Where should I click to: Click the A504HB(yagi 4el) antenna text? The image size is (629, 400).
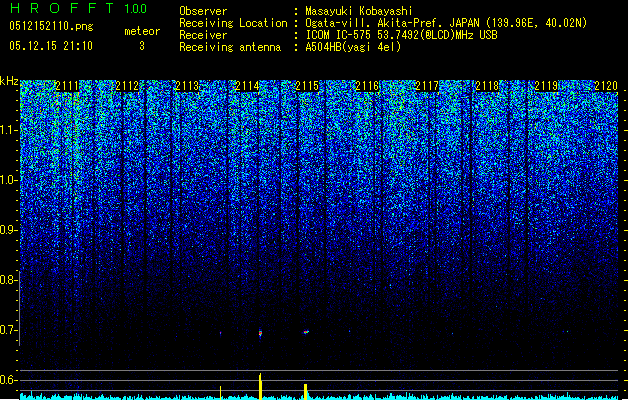click(353, 47)
